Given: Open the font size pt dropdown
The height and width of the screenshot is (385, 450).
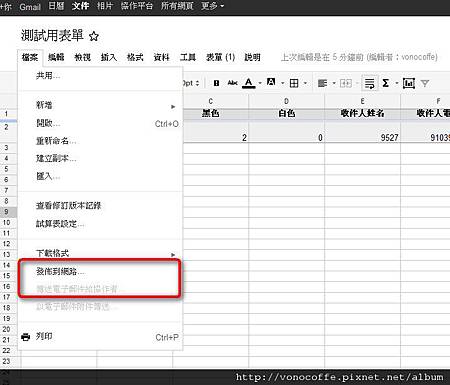Looking at the screenshot, I should (191, 83).
